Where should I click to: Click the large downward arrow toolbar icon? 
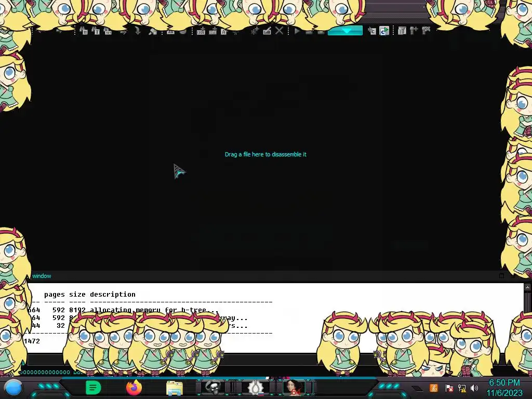(x=137, y=31)
